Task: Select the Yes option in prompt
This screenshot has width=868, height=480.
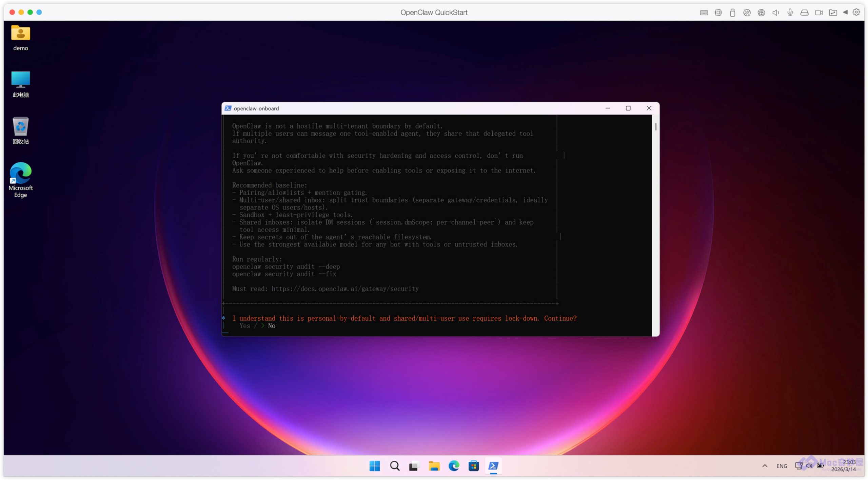Action: 244,326
